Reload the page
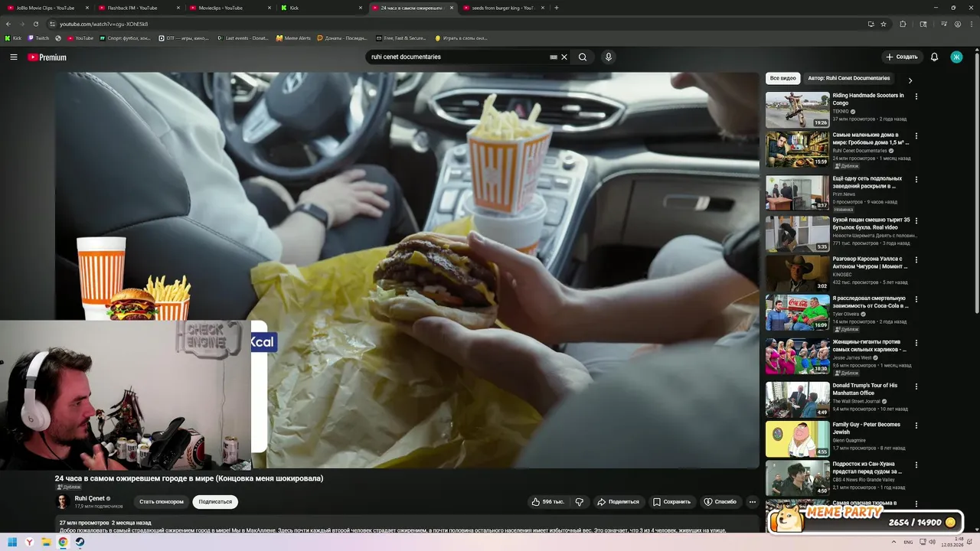This screenshot has width=980, height=551. pos(35,24)
